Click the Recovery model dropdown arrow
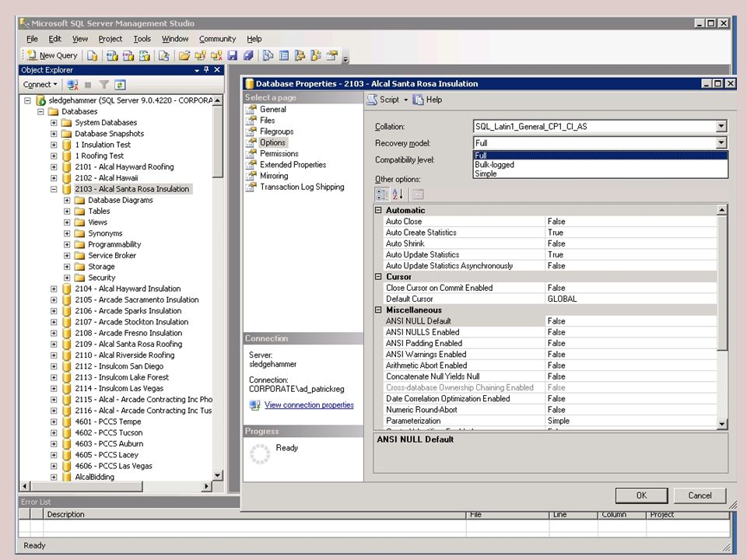This screenshot has height=560, width=747. coord(721,143)
